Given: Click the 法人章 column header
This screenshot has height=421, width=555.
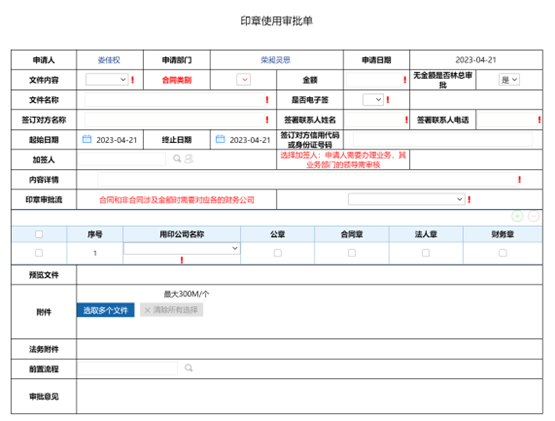Looking at the screenshot, I should pos(426,234).
